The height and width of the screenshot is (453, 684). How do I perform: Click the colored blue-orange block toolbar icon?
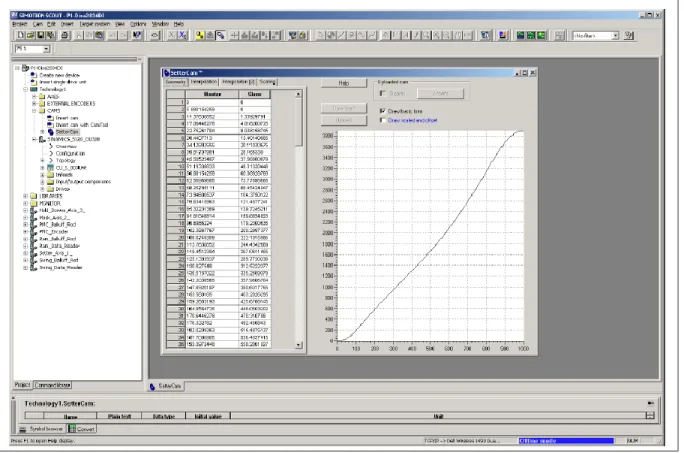[x=502, y=35]
